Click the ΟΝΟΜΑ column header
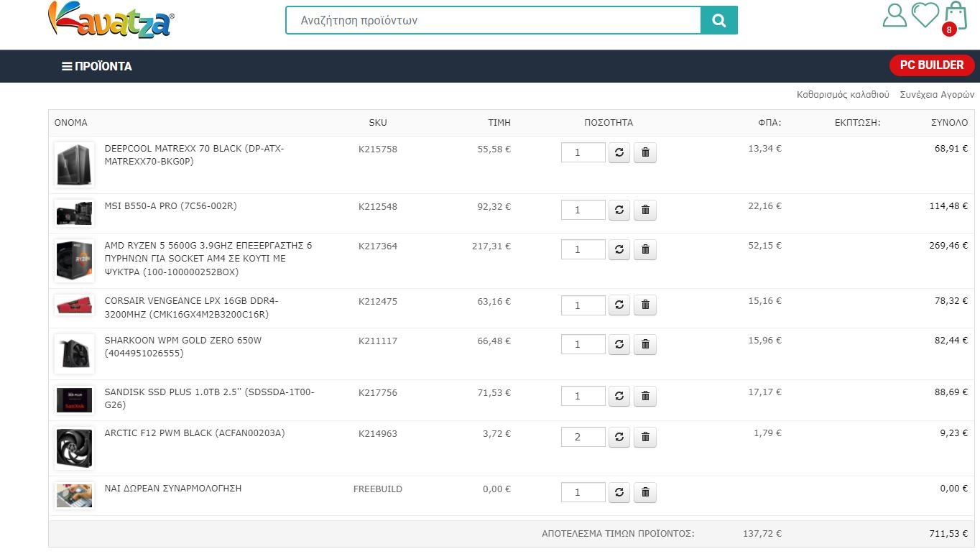Viewport: 980px width, 559px height. [71, 123]
